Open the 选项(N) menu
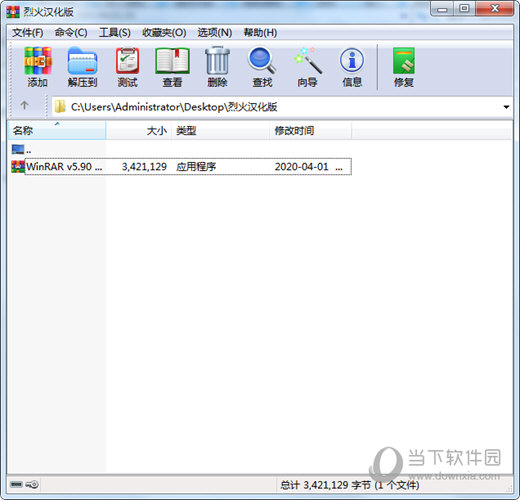520x500 pixels. tap(215, 33)
